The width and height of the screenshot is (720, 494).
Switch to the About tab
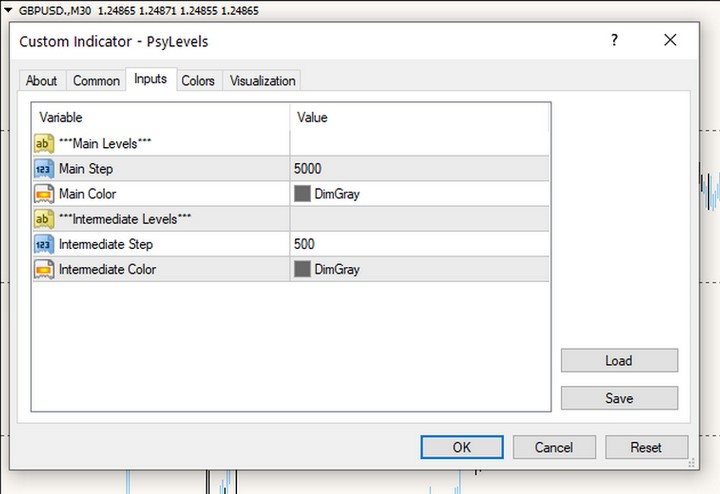tap(42, 81)
